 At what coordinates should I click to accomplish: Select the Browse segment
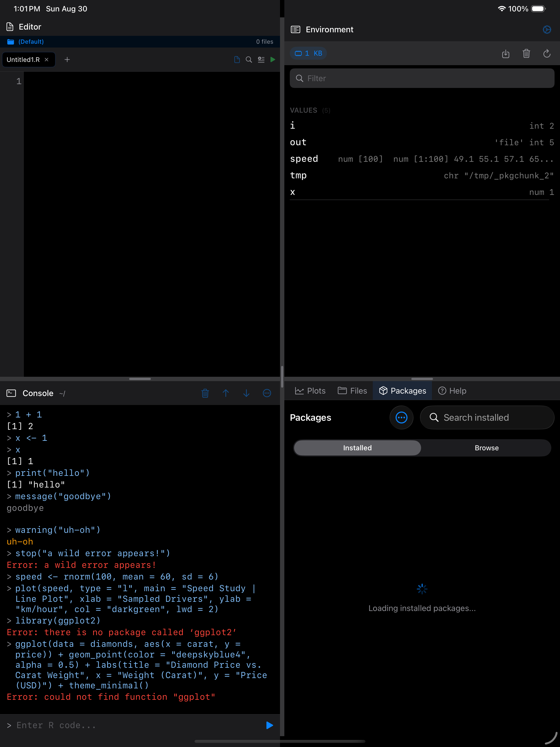(x=486, y=448)
